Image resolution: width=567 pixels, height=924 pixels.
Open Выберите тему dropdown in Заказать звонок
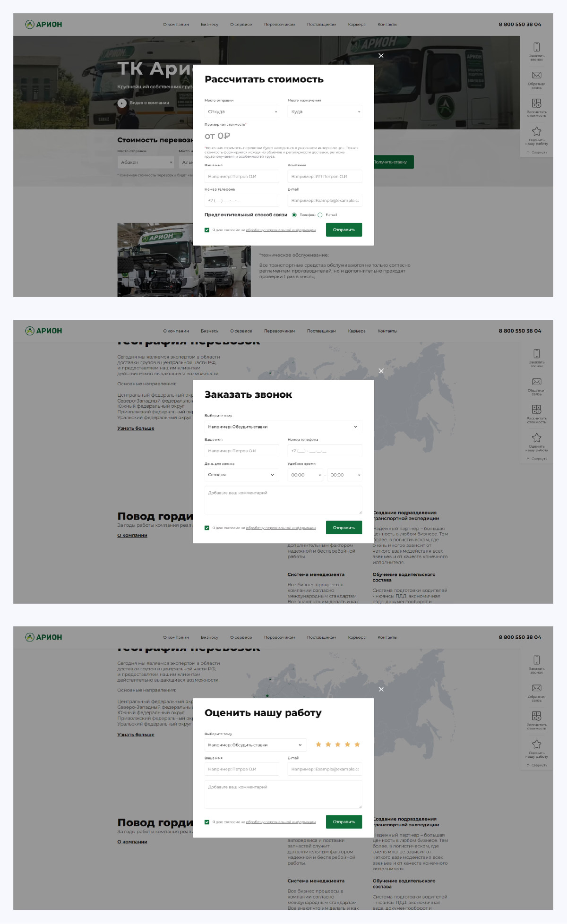(x=283, y=427)
